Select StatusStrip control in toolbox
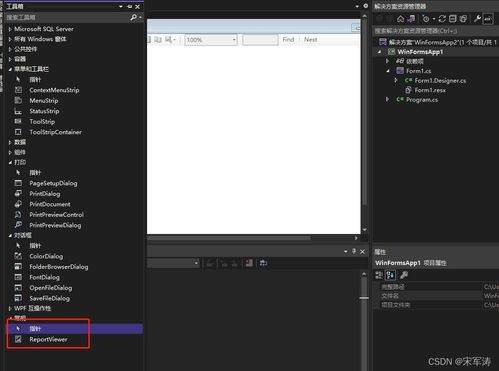Viewport: 499px width, 371px height. pyautogui.click(x=44, y=111)
